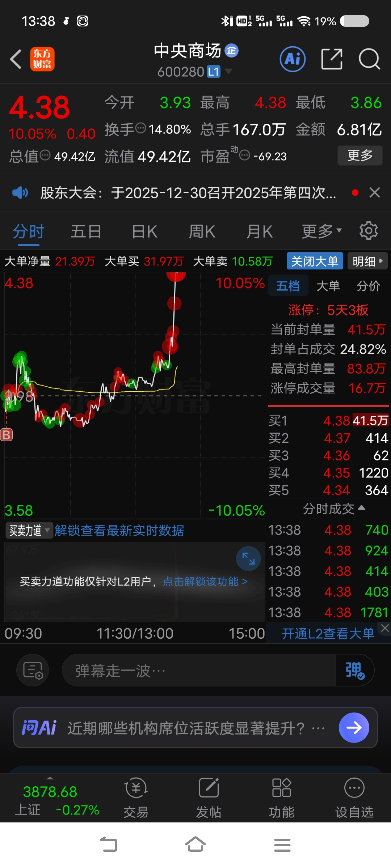This screenshot has height=868, width=391.
Task: Toggle the 关闭大单 button
Action: click(315, 261)
